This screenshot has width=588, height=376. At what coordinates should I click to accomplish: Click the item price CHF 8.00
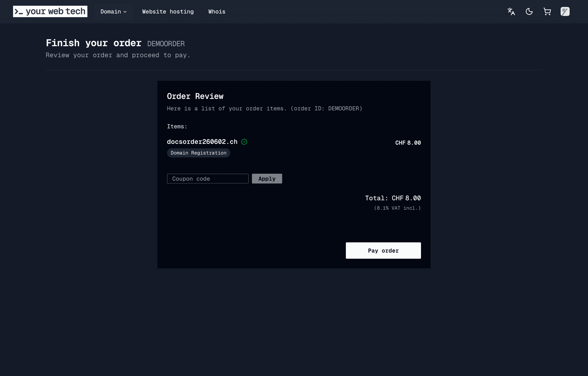click(x=408, y=143)
